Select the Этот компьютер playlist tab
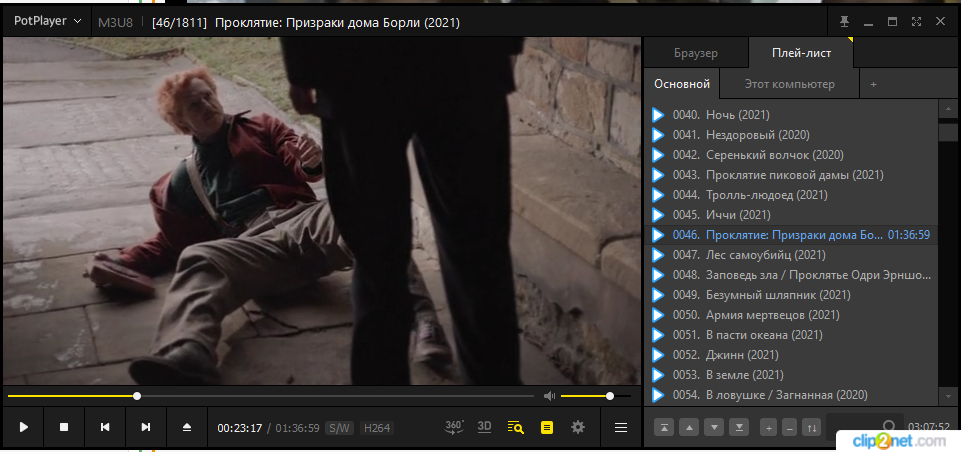961x452 pixels. click(789, 84)
